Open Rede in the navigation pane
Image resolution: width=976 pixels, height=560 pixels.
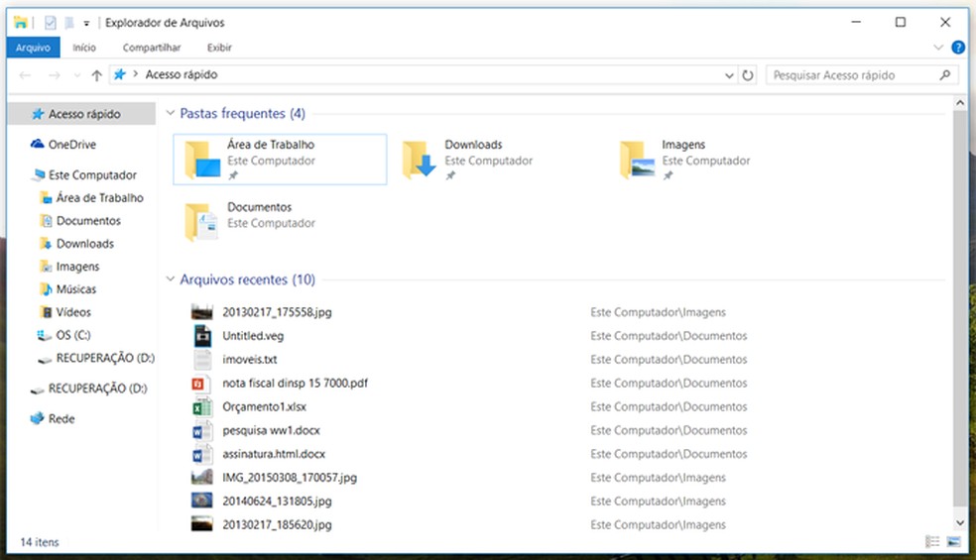(x=61, y=418)
